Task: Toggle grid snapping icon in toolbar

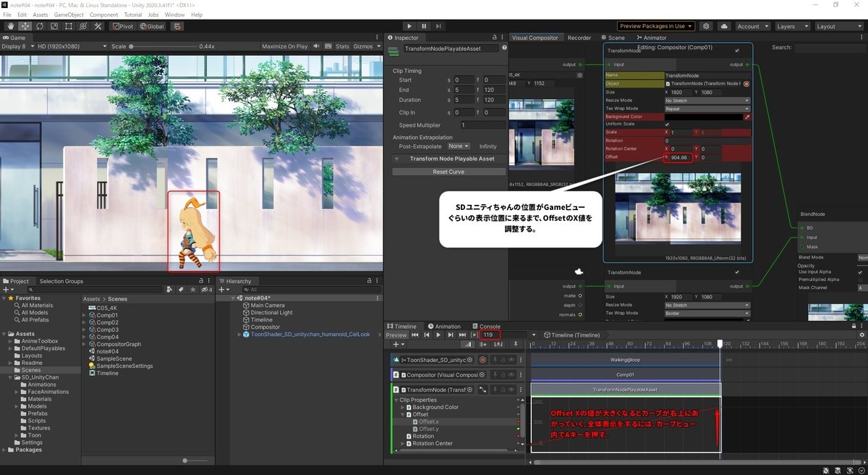Action: pos(177,26)
